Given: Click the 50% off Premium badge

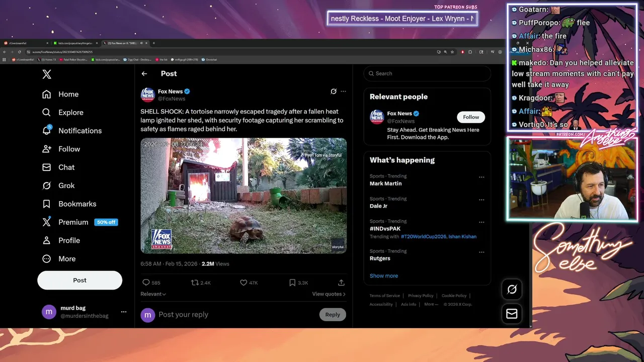Looking at the screenshot, I should (106, 222).
